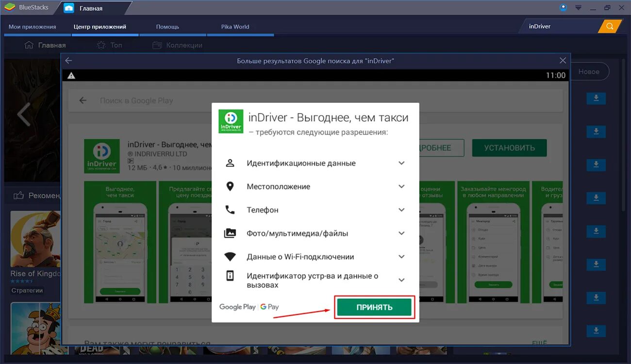Screen dimensions: 631x364
Task: Click the Стратегии category label
Action: pos(27,290)
